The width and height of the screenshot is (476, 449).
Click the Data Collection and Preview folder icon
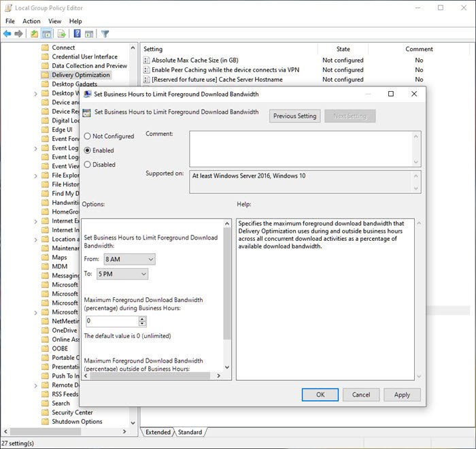pyautogui.click(x=45, y=65)
